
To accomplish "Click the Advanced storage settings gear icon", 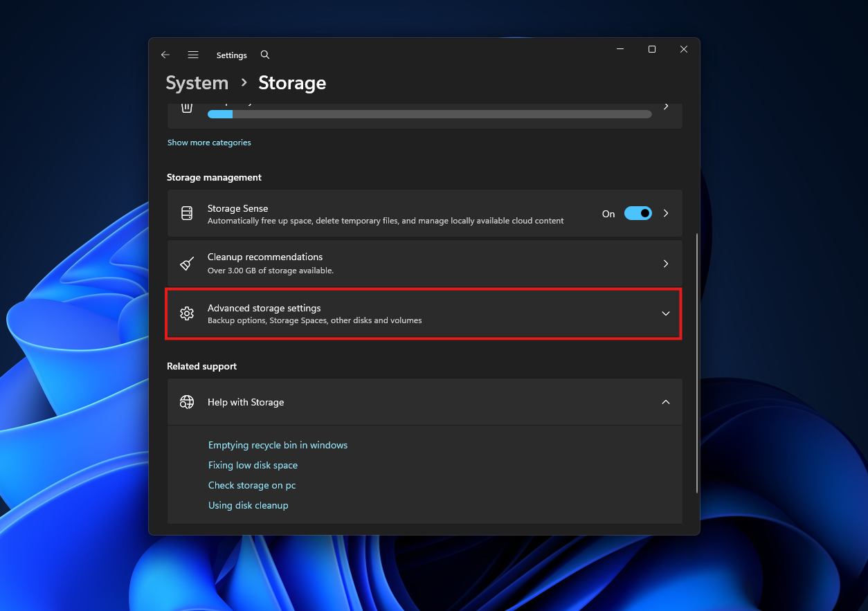I will pyautogui.click(x=186, y=313).
